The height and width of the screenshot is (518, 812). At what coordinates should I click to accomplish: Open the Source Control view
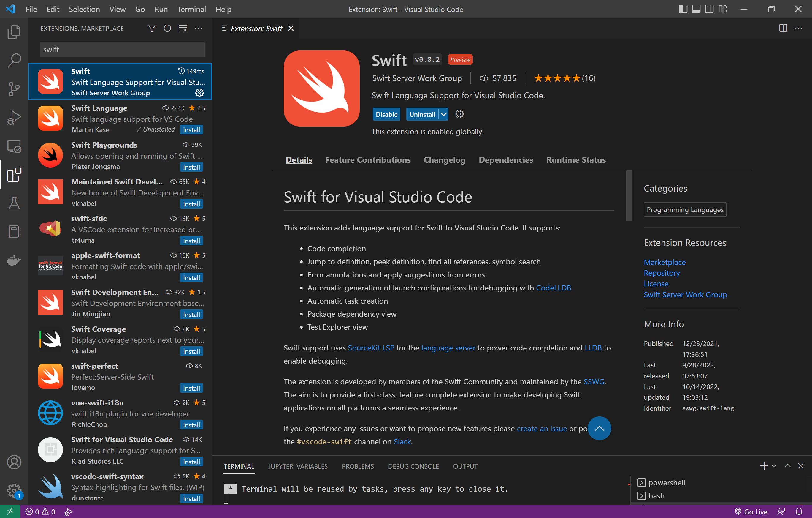pos(14,89)
